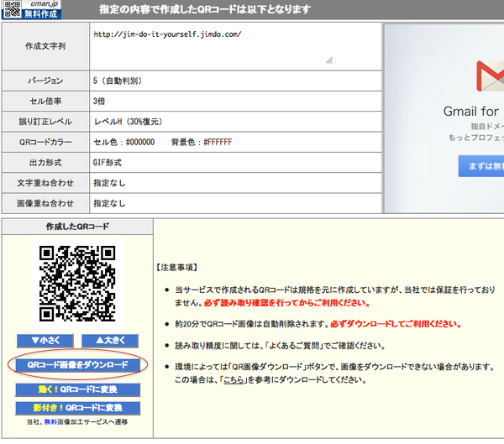Viewport: 504px width, 444px height.
Task: Click the 画像重ね合わせ row label
Action: coord(45,203)
